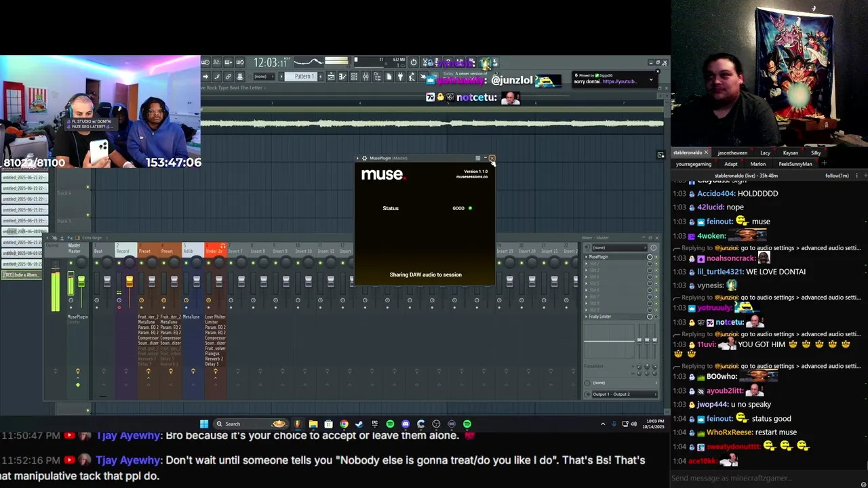Open File Explorer from the taskbar
This screenshot has height=488, width=868.
[313, 424]
